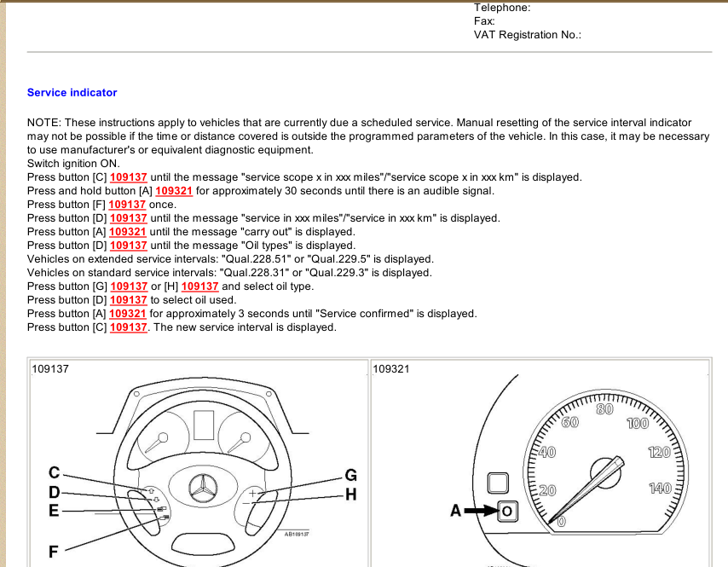The height and width of the screenshot is (567, 728).
Task: Click the letter A label beside the arrow
Action: coord(455,511)
